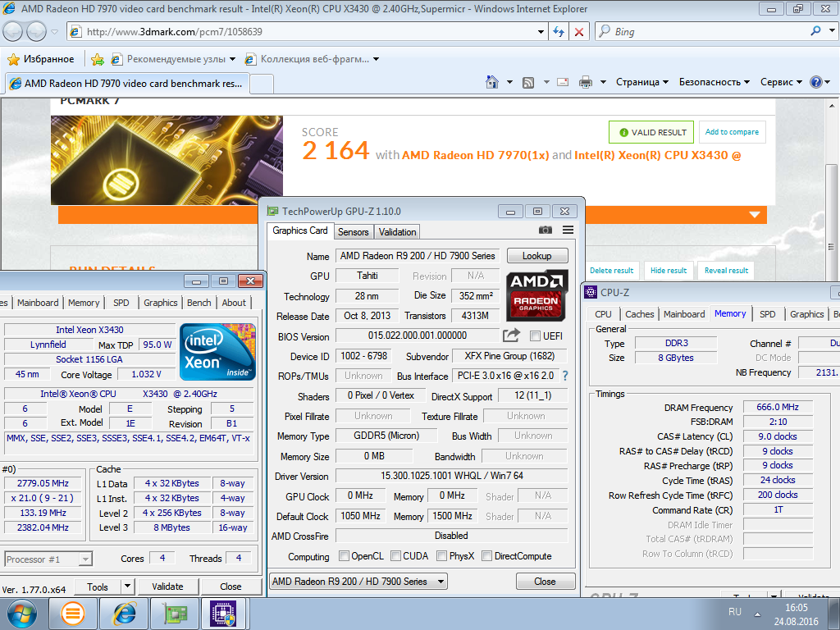Open Caches tab in right CPU-Z window

coord(640,314)
